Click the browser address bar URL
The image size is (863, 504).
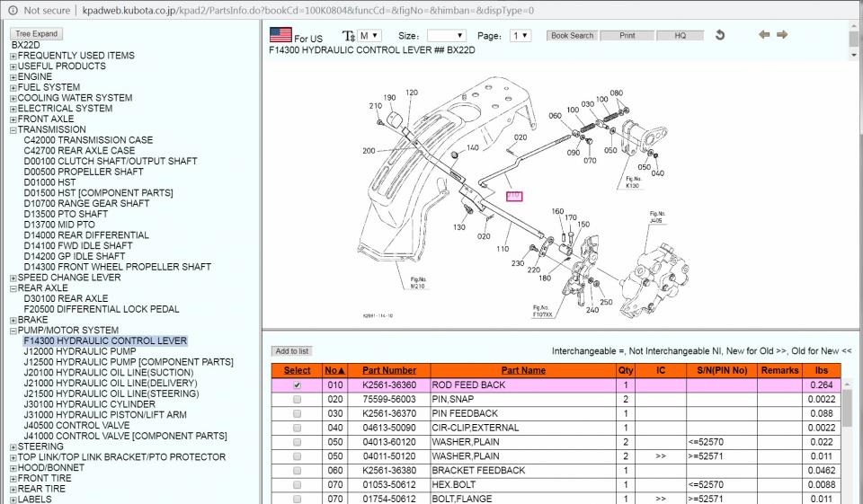click(x=307, y=10)
